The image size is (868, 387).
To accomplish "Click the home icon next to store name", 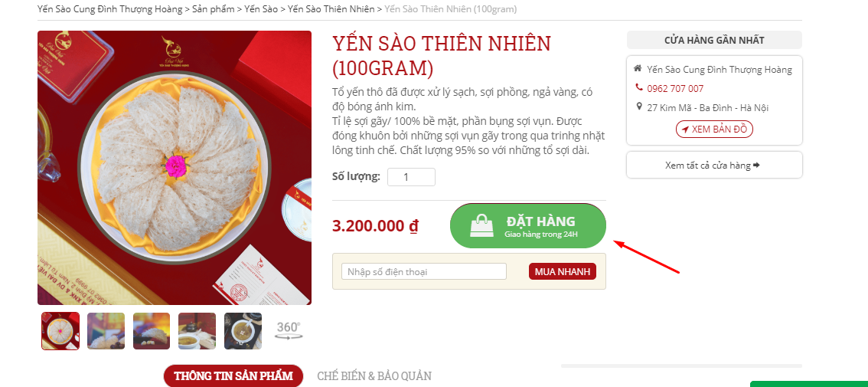I will pyautogui.click(x=639, y=69).
